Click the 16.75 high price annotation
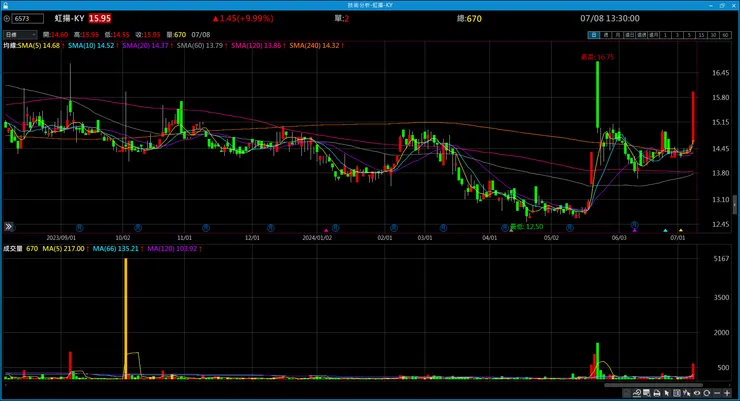This screenshot has width=740, height=401. coord(597,57)
